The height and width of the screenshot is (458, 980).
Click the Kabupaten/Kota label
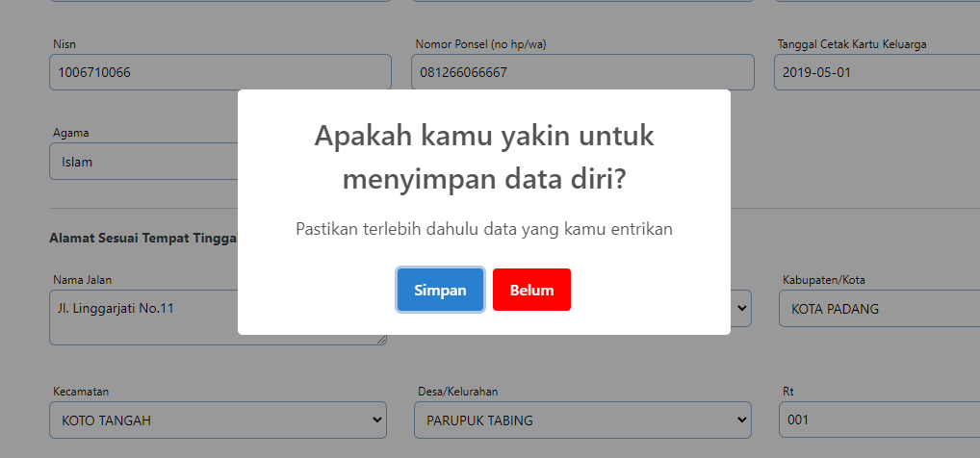[x=823, y=280]
